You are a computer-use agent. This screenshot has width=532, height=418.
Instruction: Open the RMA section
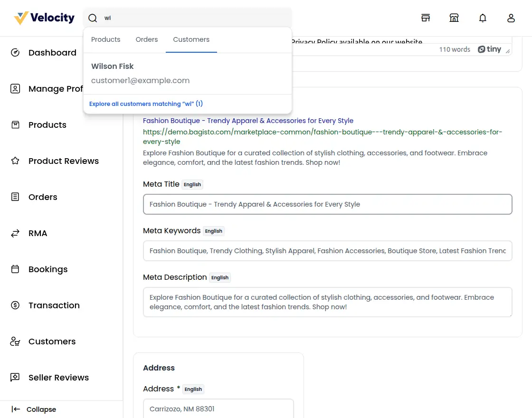[38, 233]
